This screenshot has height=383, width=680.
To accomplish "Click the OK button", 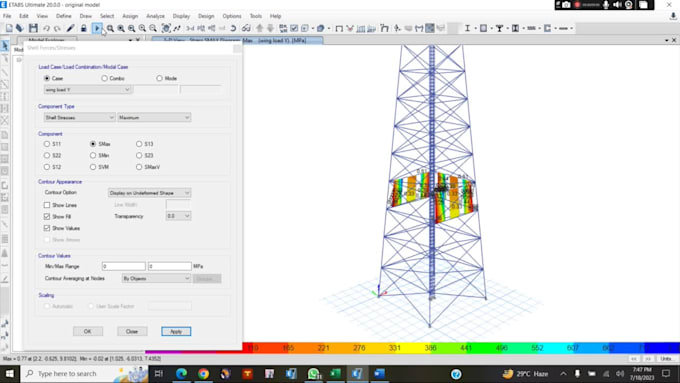I will pyautogui.click(x=88, y=331).
